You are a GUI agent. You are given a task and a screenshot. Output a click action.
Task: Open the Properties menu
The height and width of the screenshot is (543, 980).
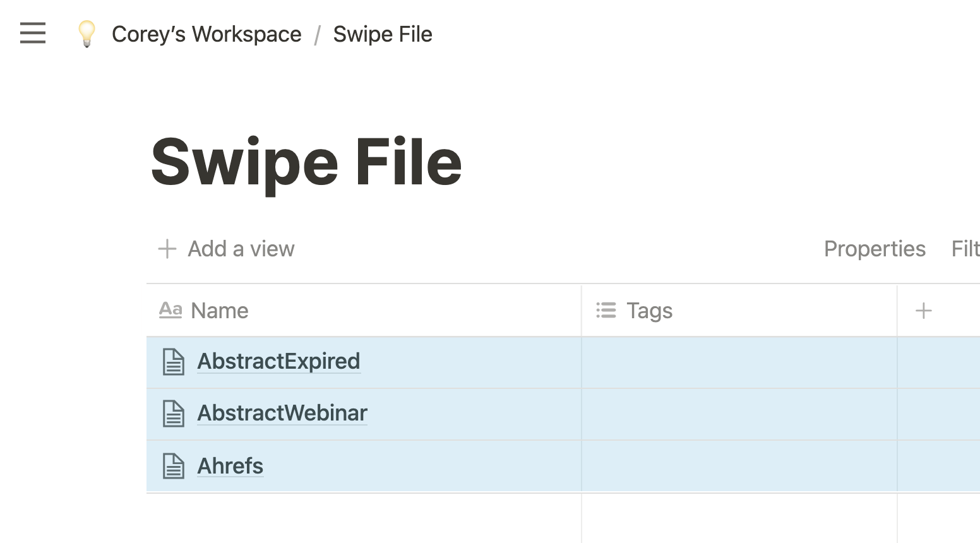click(875, 249)
